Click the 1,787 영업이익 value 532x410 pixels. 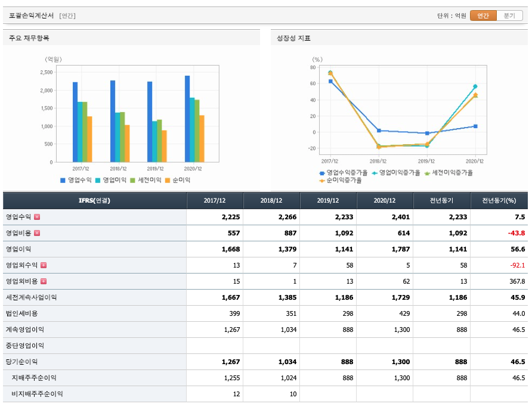coord(401,249)
